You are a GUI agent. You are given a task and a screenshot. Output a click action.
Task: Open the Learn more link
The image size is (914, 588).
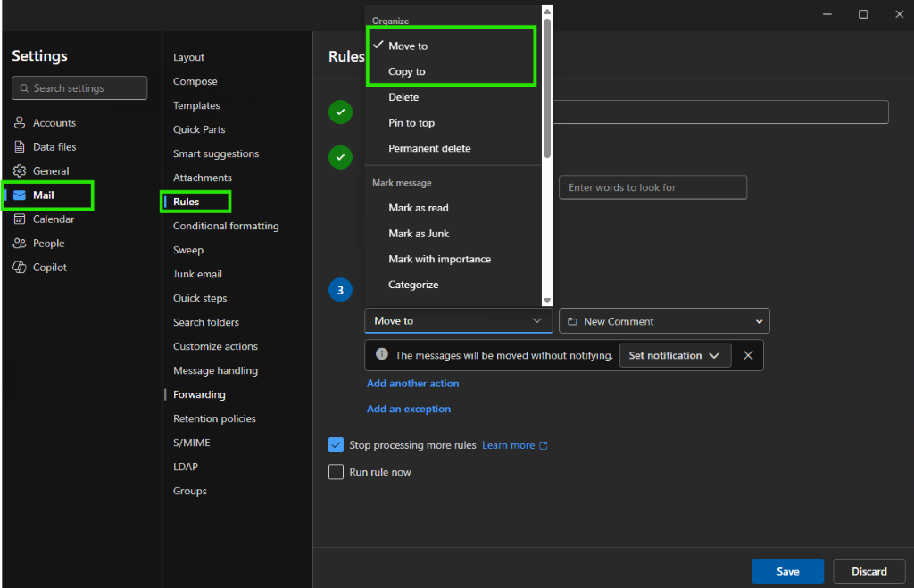tap(508, 444)
